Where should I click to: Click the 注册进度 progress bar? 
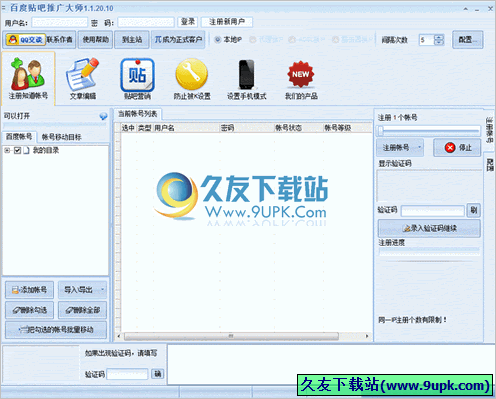[429, 252]
